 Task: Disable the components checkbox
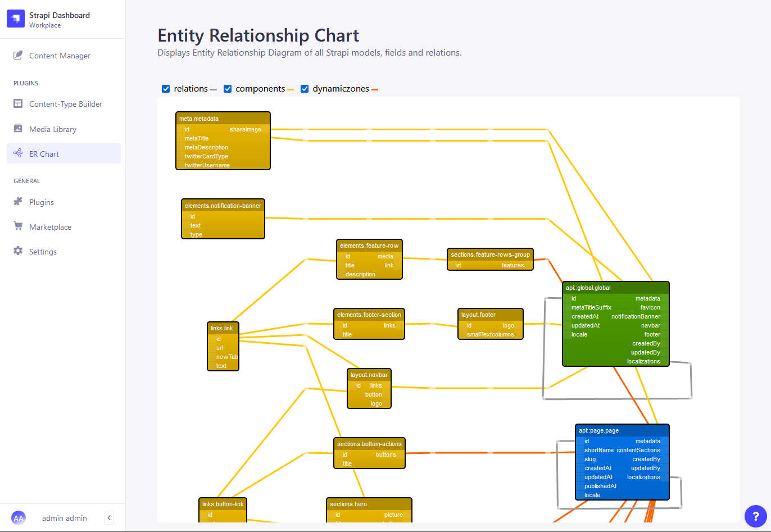227,89
